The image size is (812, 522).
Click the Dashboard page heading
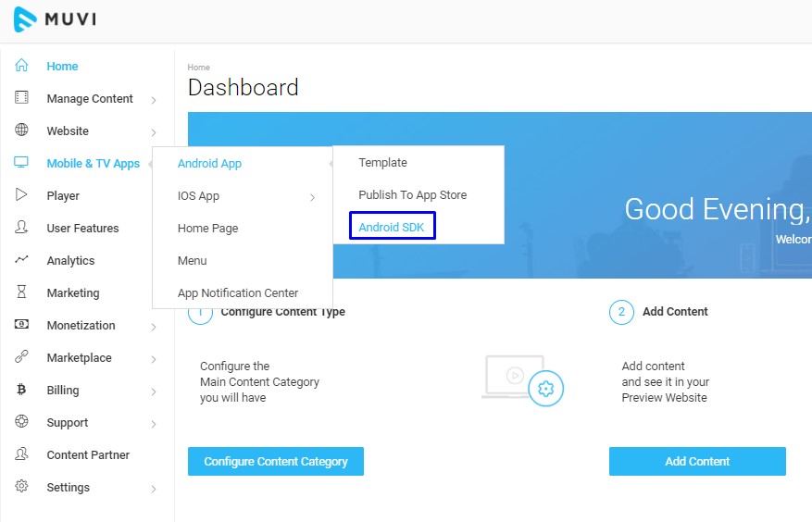coord(244,87)
